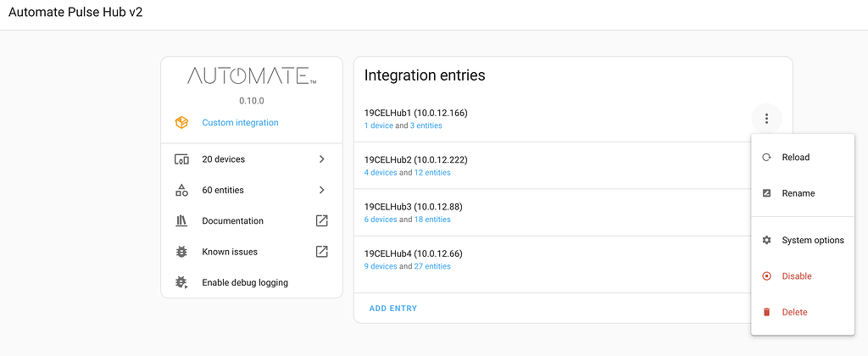This screenshot has height=356, width=868.
Task: Click the external link icon for Known issues
Action: coord(321,252)
